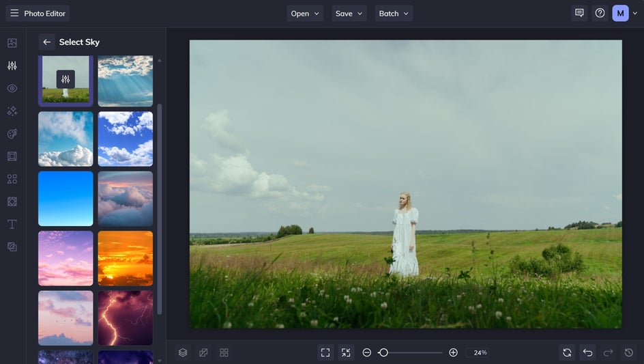Select the purple lightning storm sky
Image resolution: width=644 pixels, height=364 pixels.
click(x=126, y=318)
